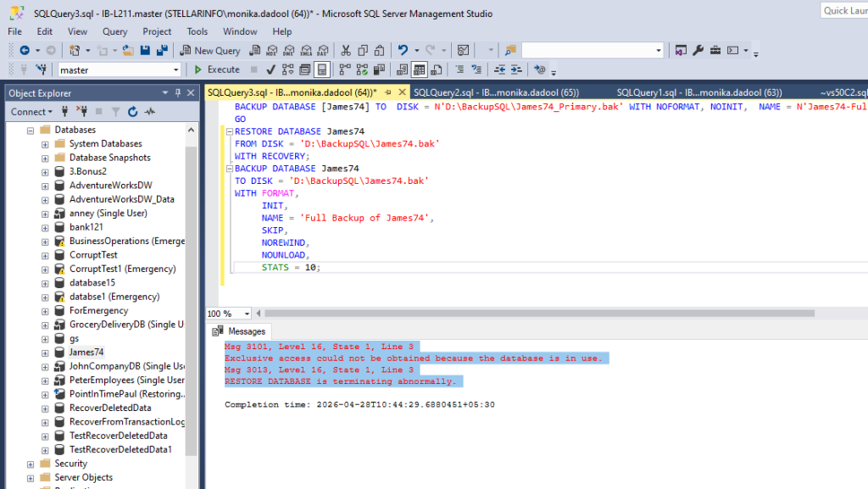Viewport: 868px width, 489px height.
Task: Select the CorruptTest database
Action: click(x=93, y=255)
